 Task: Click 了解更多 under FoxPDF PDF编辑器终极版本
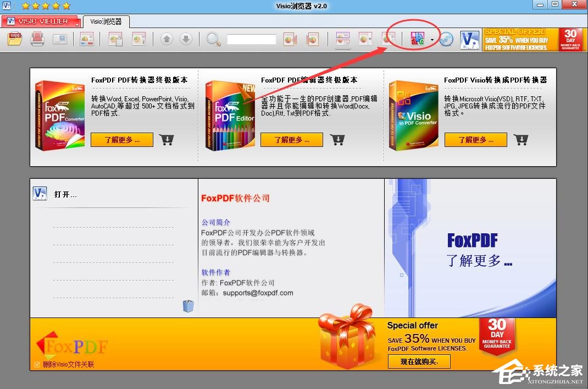(x=292, y=139)
